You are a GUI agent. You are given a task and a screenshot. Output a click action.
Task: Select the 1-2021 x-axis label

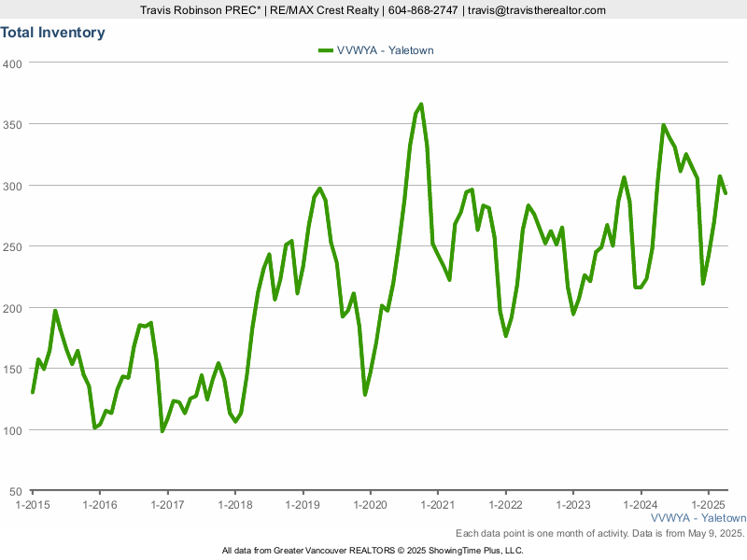coord(438,505)
